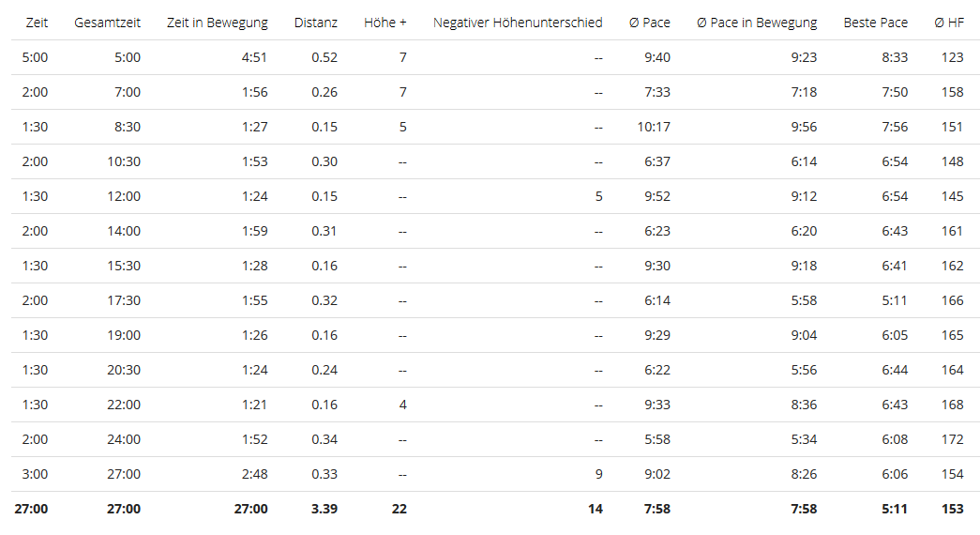Click the Ø HF column header
This screenshot has height=535, width=980.
click(949, 23)
